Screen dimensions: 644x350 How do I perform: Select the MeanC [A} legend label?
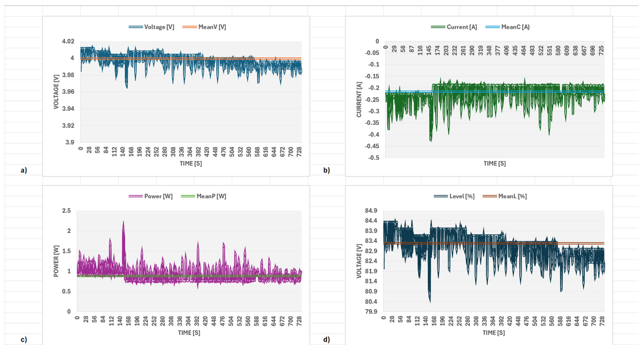[515, 27]
